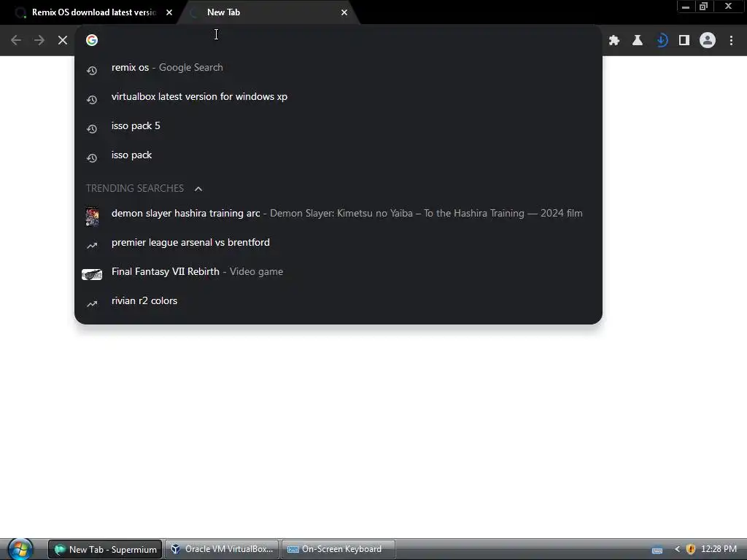Close the New Tab tab
Image resolution: width=747 pixels, height=560 pixels.
(344, 12)
